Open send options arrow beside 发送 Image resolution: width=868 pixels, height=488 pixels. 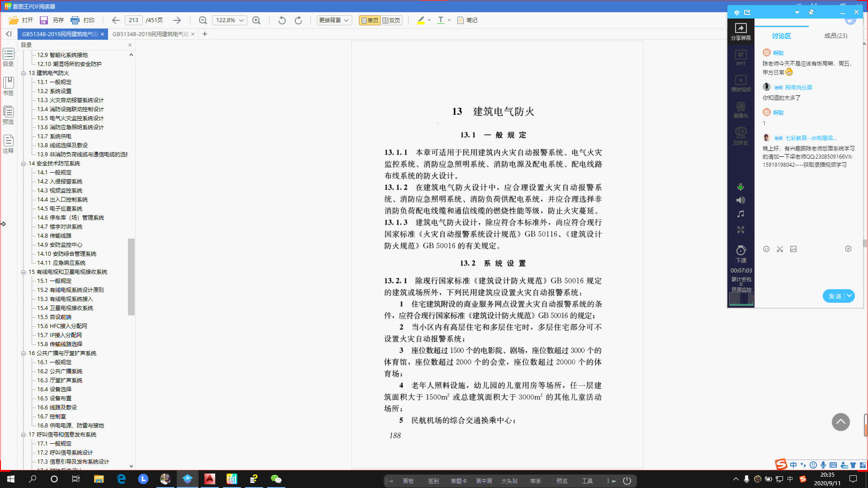pos(849,296)
